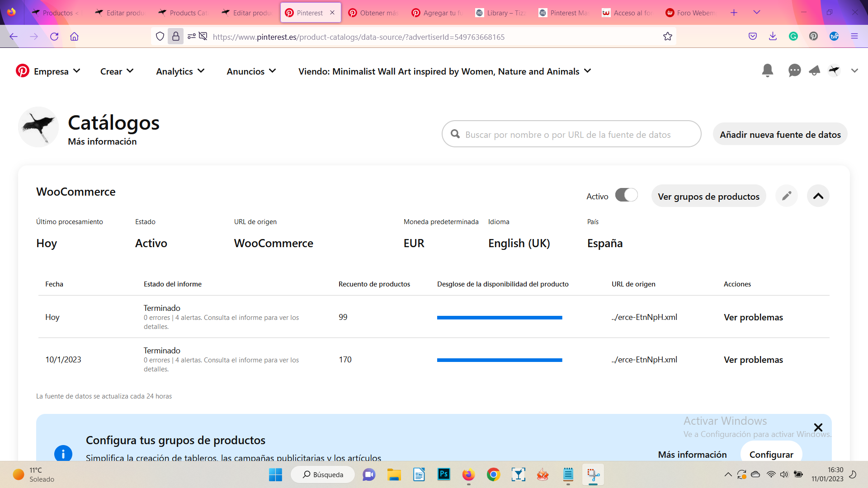Go to browser home icon

pos(75,37)
